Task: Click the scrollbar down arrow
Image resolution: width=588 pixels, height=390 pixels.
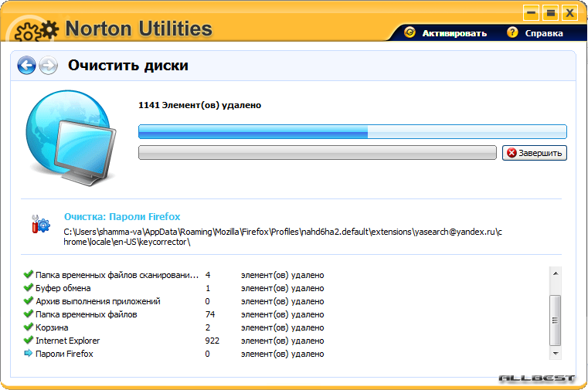Action: (556, 353)
